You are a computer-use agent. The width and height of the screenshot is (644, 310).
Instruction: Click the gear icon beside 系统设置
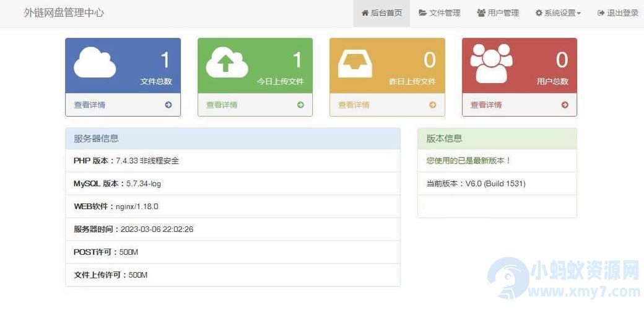(x=539, y=13)
